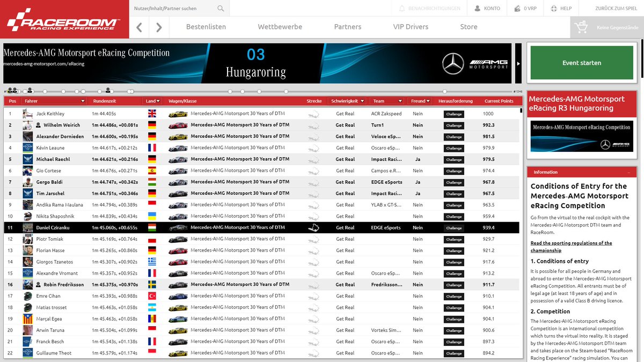This screenshot has width=644, height=362.
Task: Open driver Nikita Shaposhnik
Action: click(x=55, y=216)
